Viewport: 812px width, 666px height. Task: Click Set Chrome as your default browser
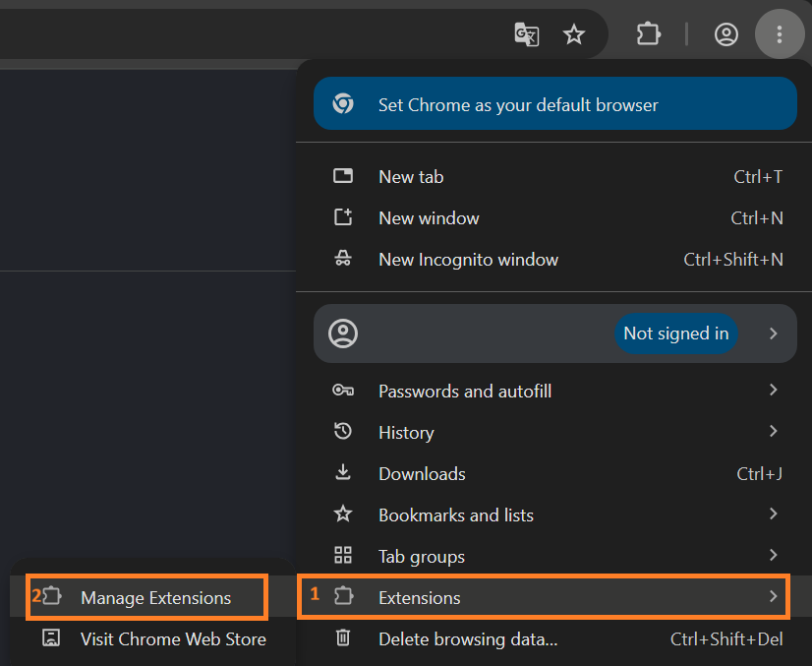[x=555, y=103]
